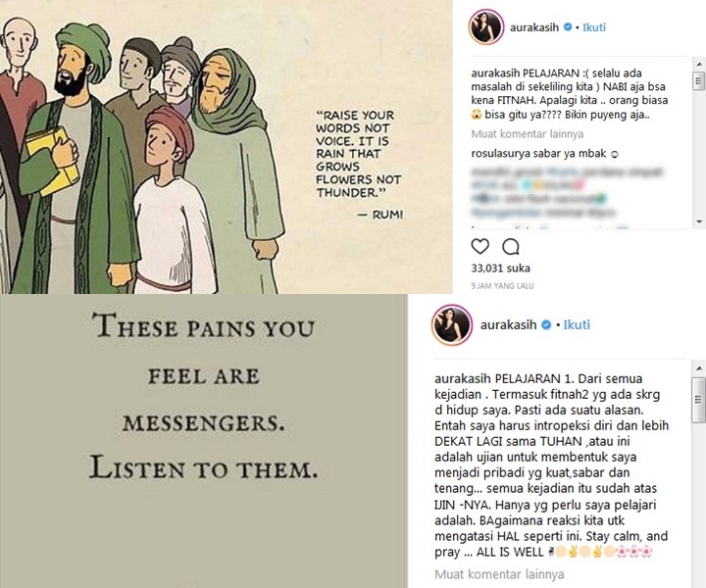Click top comment scrollbar up arrow
706x588 pixels.
pos(699,66)
